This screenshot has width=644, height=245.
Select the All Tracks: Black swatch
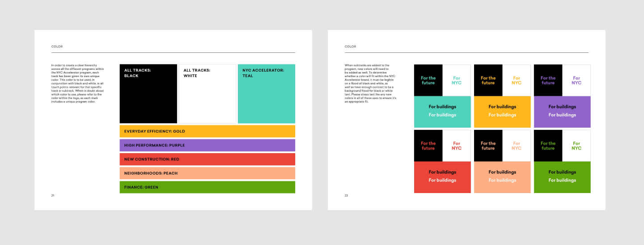pos(148,94)
